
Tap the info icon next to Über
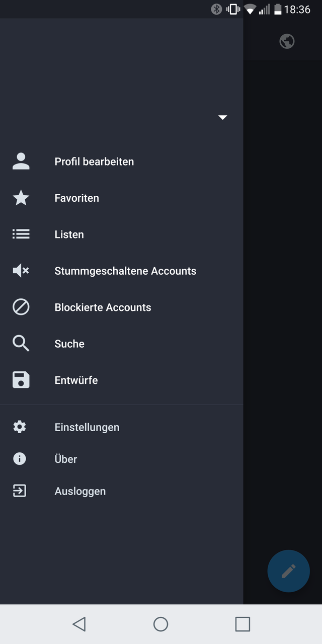click(x=20, y=459)
